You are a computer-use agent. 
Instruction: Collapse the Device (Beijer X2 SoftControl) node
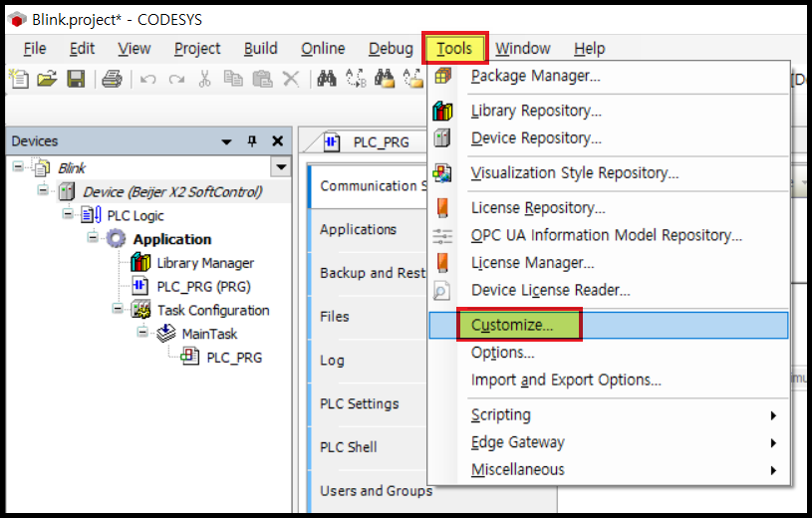point(43,190)
